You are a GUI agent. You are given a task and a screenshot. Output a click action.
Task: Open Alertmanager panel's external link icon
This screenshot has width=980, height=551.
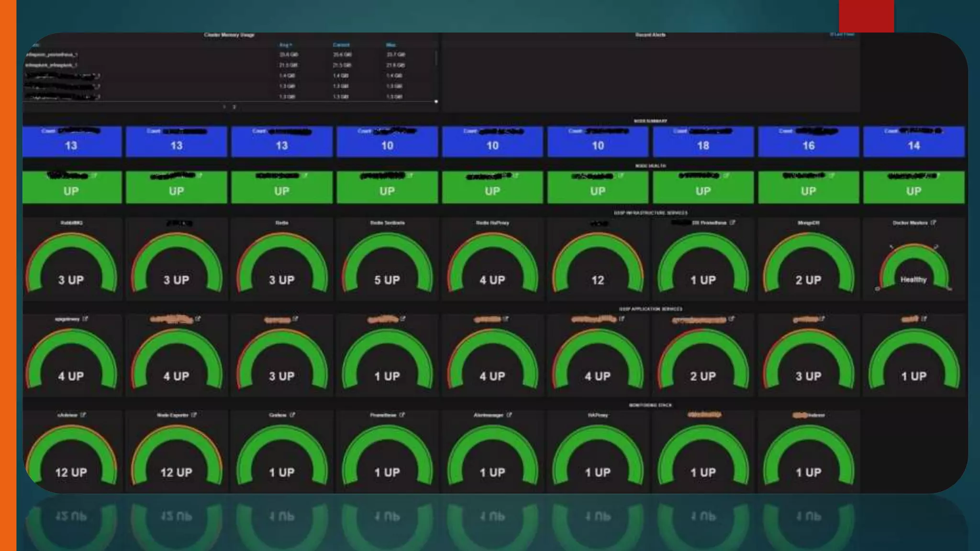pyautogui.click(x=509, y=415)
